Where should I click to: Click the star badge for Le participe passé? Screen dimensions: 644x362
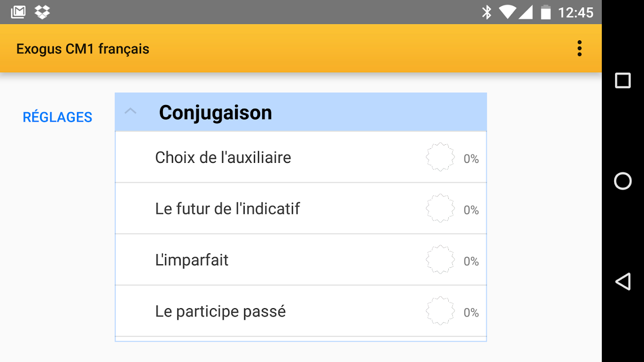coord(440,311)
